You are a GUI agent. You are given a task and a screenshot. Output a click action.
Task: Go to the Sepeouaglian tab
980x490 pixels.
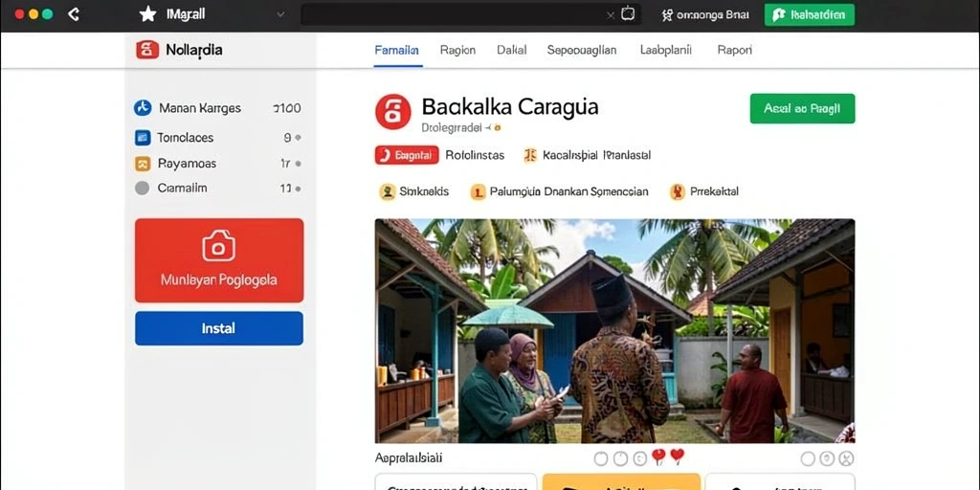click(582, 50)
